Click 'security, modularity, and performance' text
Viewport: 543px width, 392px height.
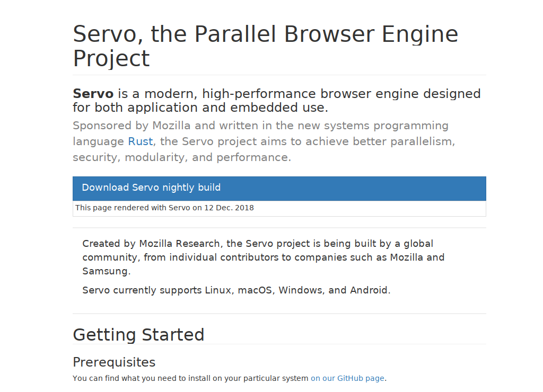[x=181, y=157]
